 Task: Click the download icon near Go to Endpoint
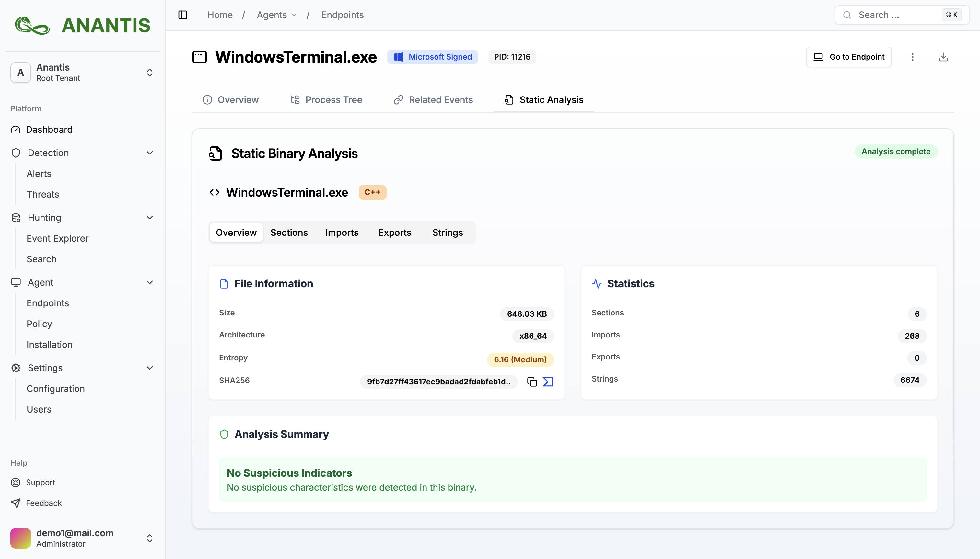pyautogui.click(x=943, y=57)
